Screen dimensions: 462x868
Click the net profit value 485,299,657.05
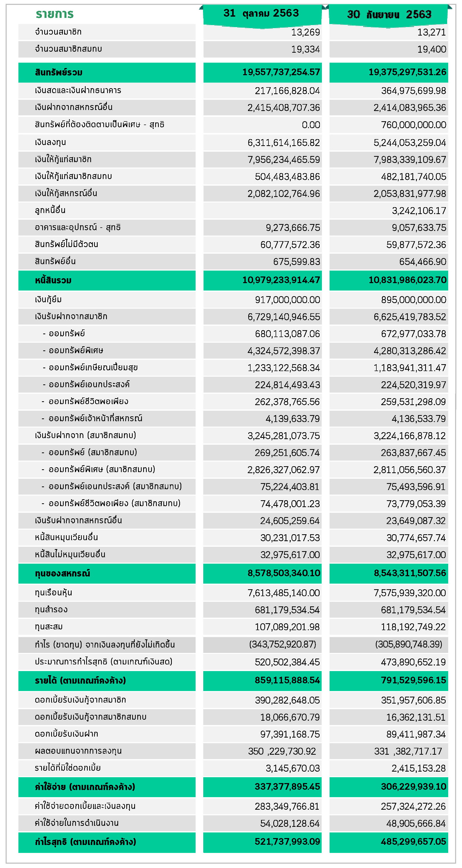pos(413,841)
